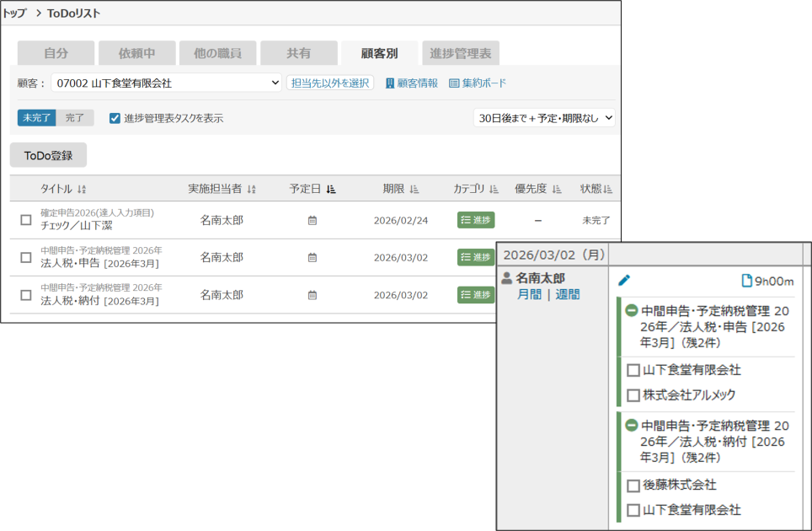Viewport: 812px width, 531px height.
Task: Sort by 優先度 column sort icon
Action: pyautogui.click(x=557, y=190)
